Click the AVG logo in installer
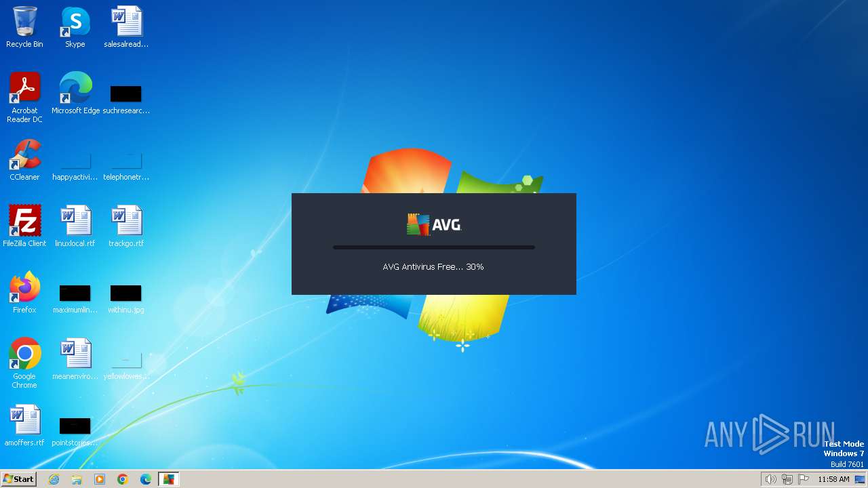Screen dimensions: 868x488 pyautogui.click(x=434, y=224)
